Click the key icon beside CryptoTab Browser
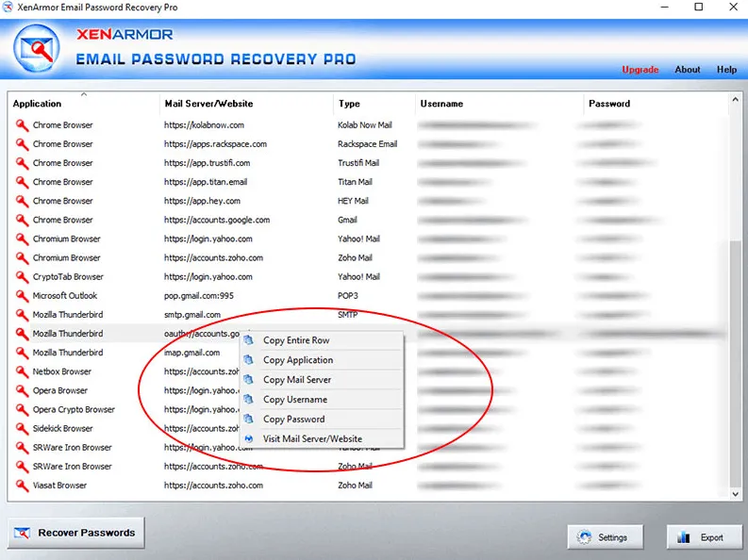The height and width of the screenshot is (560, 748). click(x=22, y=277)
